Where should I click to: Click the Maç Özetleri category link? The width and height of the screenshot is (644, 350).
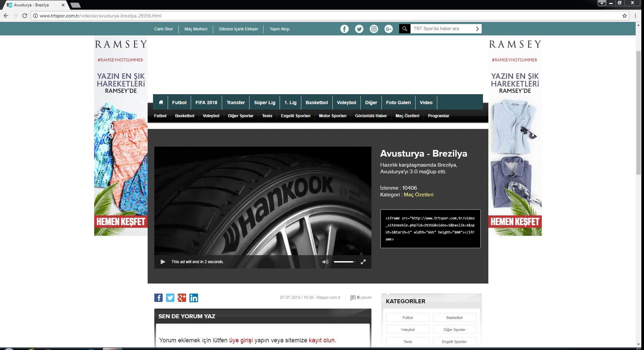tap(418, 195)
